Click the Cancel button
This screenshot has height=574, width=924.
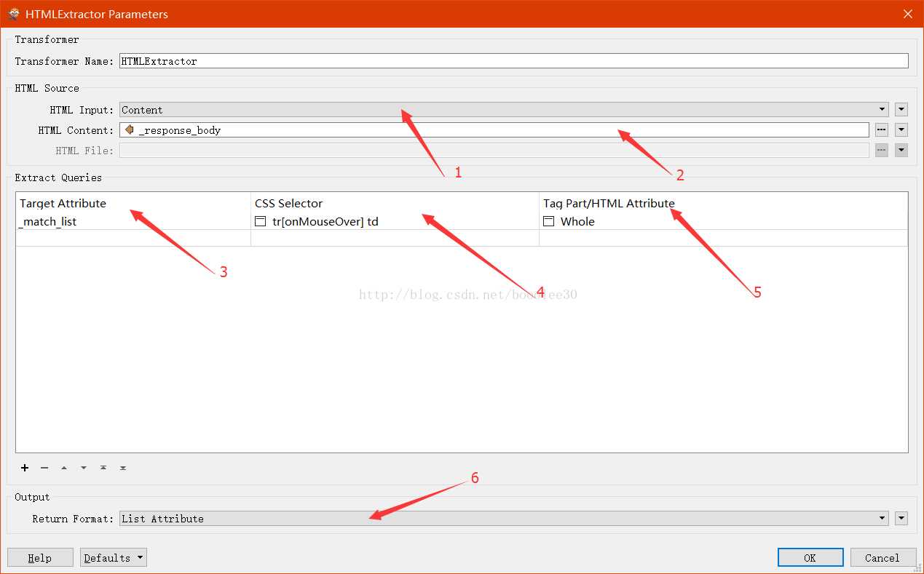pyautogui.click(x=882, y=558)
